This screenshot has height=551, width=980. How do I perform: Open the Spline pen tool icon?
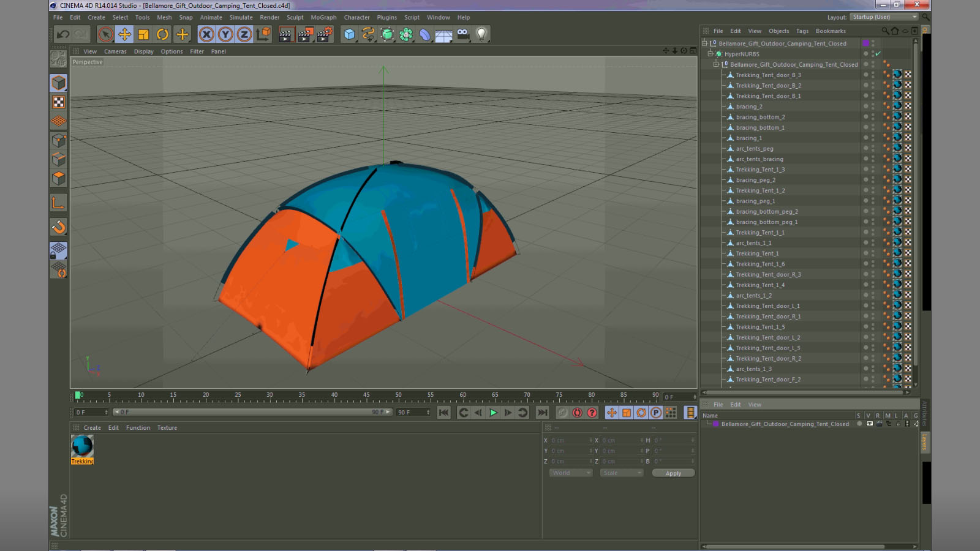coord(368,34)
